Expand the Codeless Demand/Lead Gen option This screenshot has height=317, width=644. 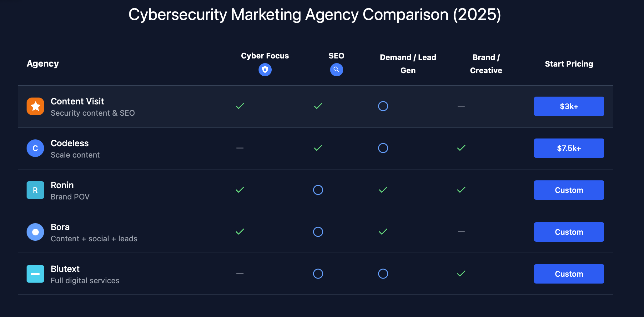coord(383,148)
